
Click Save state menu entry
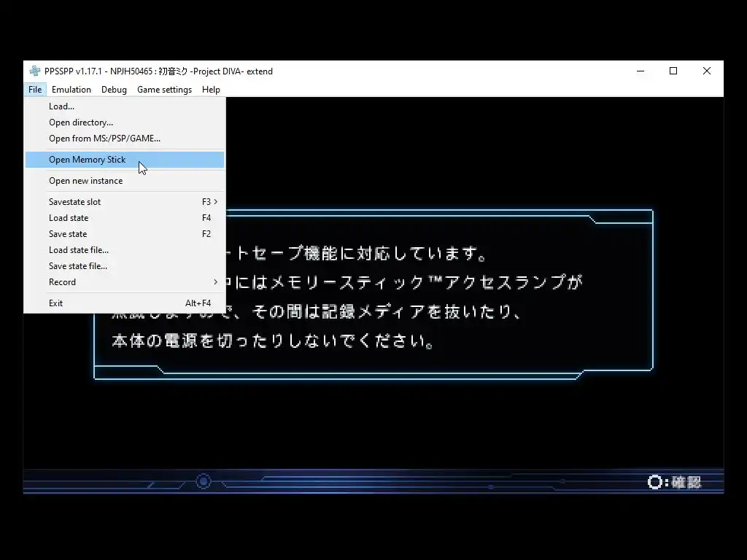click(125, 234)
